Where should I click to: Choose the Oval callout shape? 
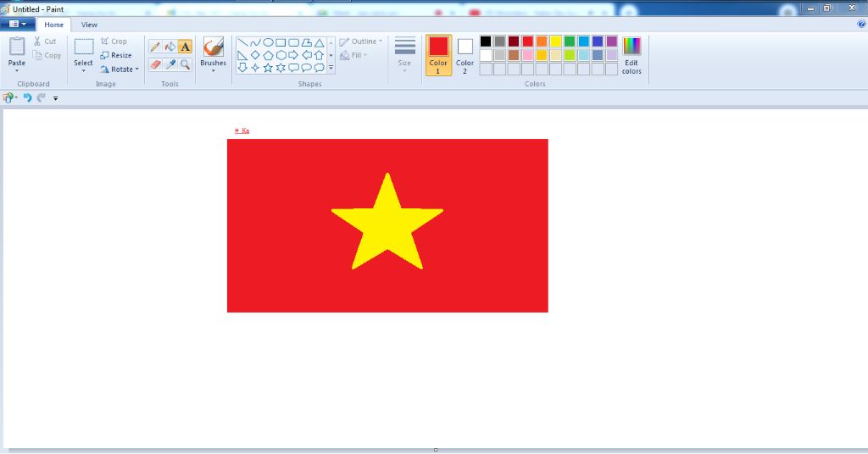coord(306,68)
